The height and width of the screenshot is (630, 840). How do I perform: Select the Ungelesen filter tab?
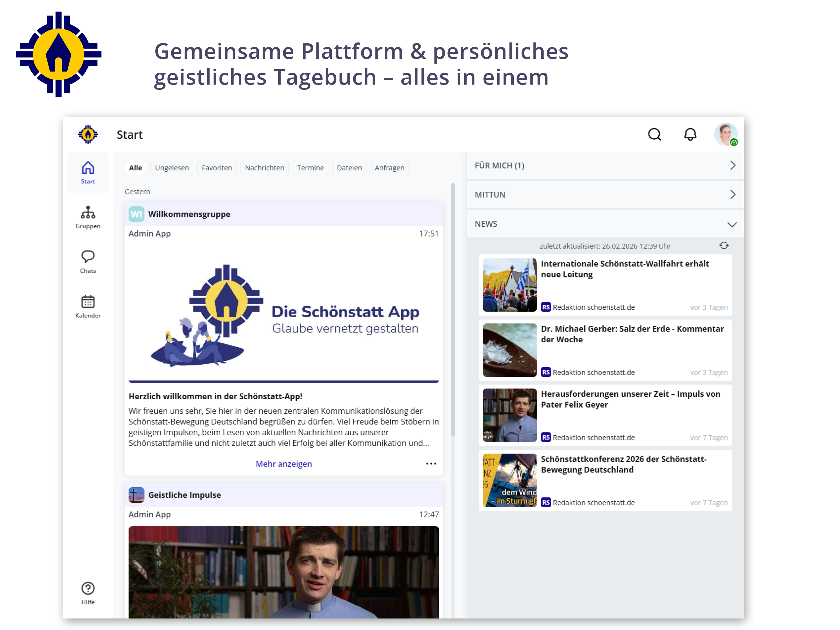pos(172,168)
